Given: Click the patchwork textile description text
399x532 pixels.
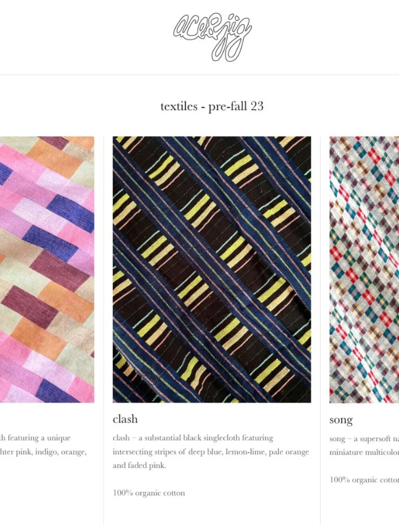Looking at the screenshot, I should [x=43, y=445].
